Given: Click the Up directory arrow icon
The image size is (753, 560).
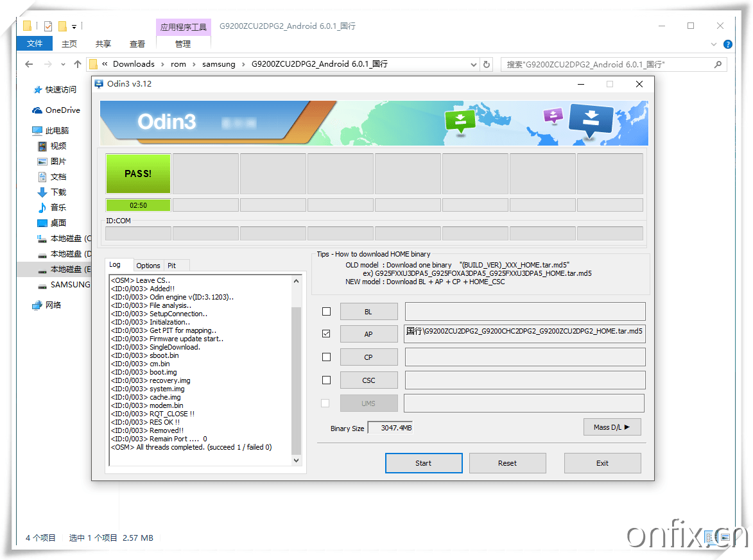Looking at the screenshot, I should (x=78, y=64).
